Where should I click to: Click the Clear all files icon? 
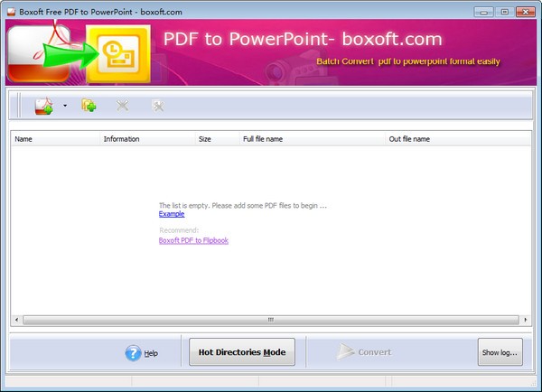(157, 107)
